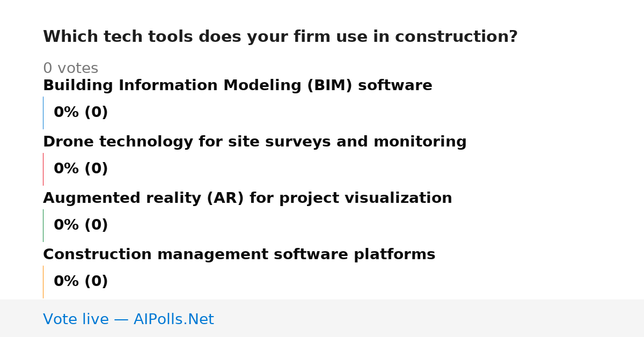Click the gray footer bar area

coord(322,318)
